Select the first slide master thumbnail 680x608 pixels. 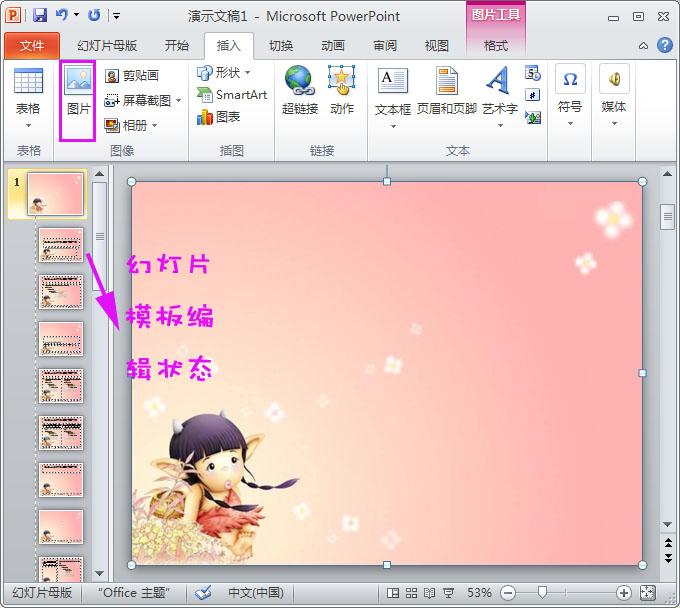pyautogui.click(x=55, y=194)
